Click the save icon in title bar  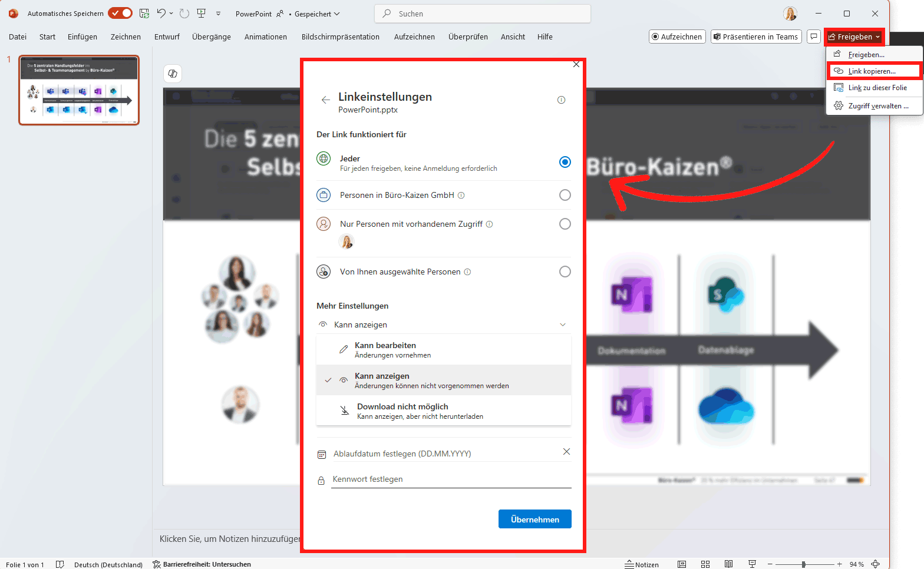(144, 13)
